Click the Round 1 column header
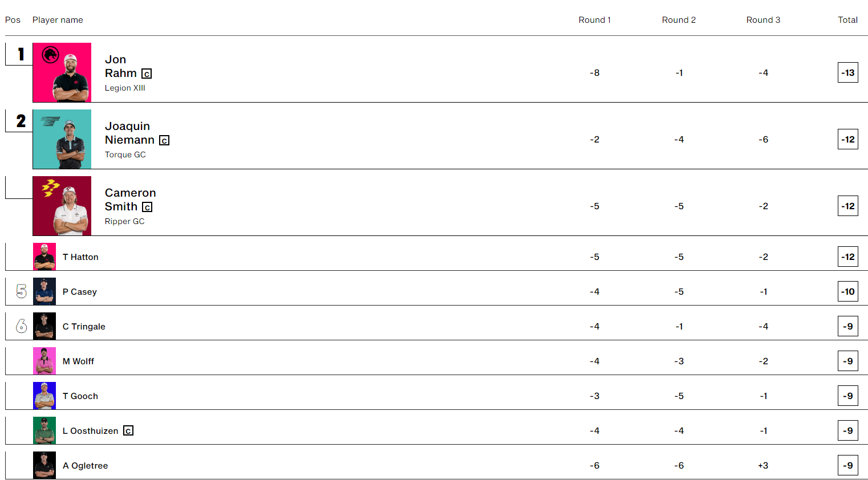Image resolution: width=868 pixels, height=480 pixels. [x=594, y=20]
